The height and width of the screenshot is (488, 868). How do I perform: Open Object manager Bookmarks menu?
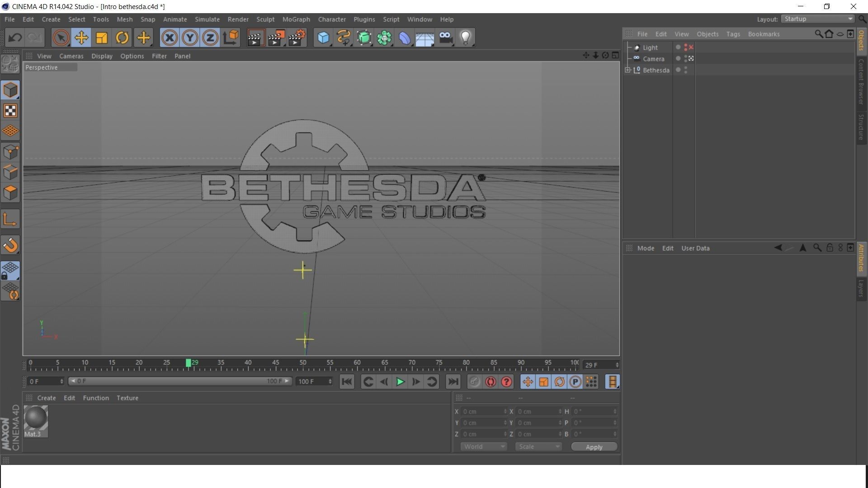[x=764, y=34]
